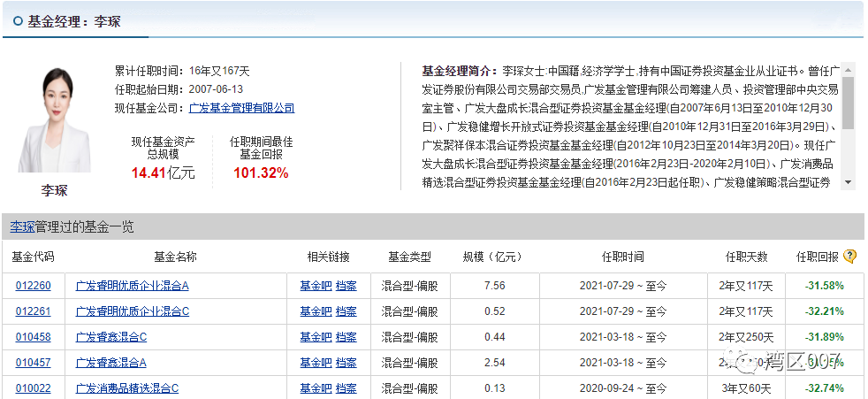Click the 2020-09-24 ~ 至今 tenure period cell
This screenshot has width=868, height=399.
623,387
